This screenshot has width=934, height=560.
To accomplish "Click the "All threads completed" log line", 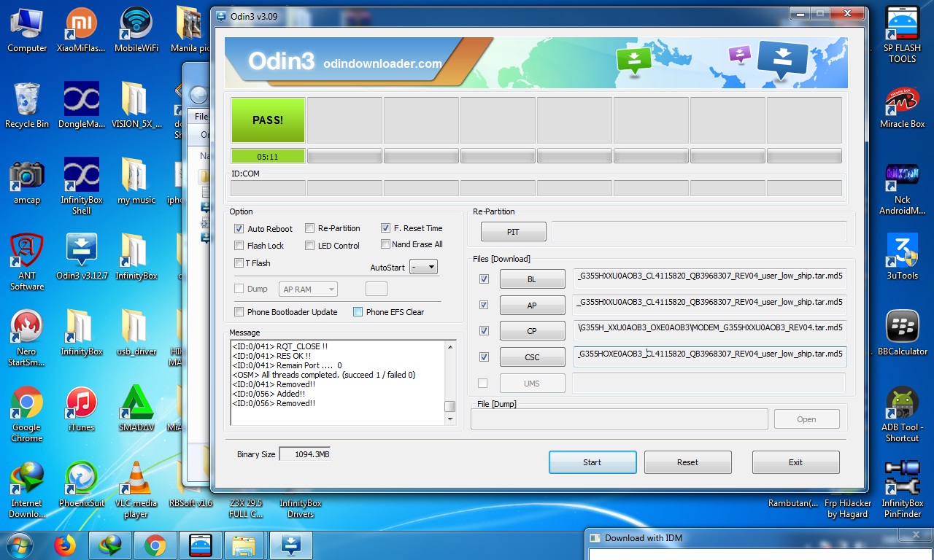I will [323, 375].
